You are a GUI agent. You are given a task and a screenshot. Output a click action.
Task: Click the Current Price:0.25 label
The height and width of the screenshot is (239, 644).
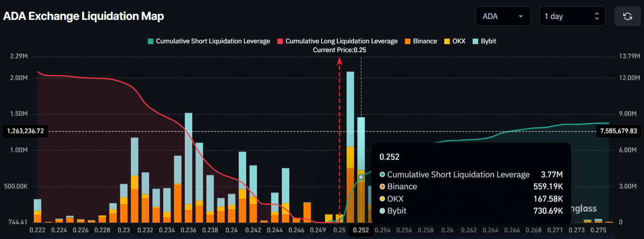tap(339, 50)
